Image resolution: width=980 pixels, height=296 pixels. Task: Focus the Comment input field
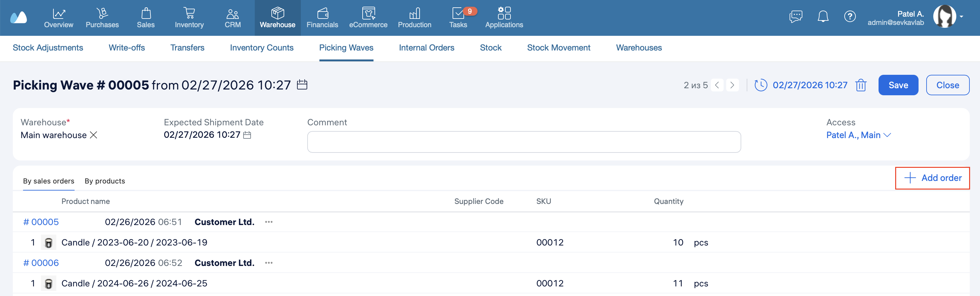[x=524, y=142]
